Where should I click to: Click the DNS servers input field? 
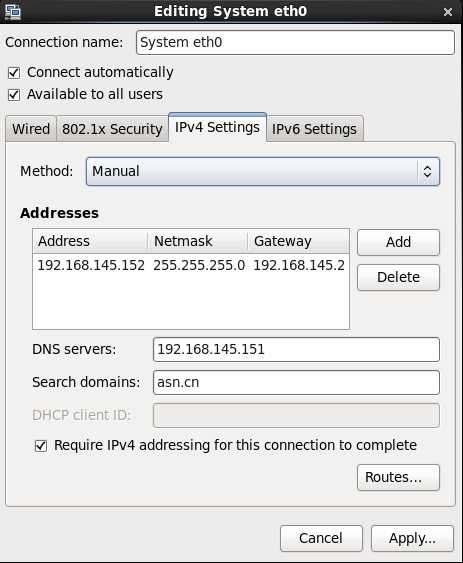[296, 349]
